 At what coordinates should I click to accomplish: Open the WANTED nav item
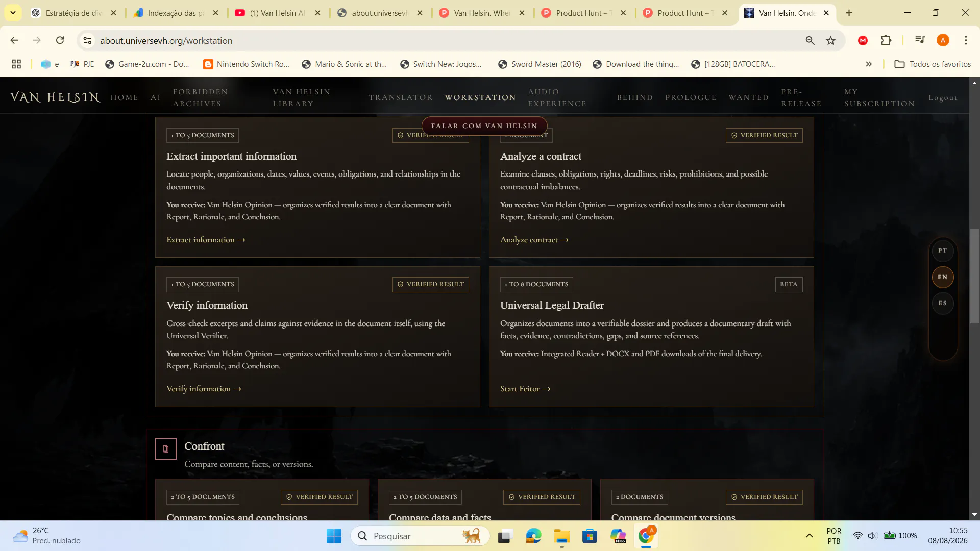(x=748, y=97)
